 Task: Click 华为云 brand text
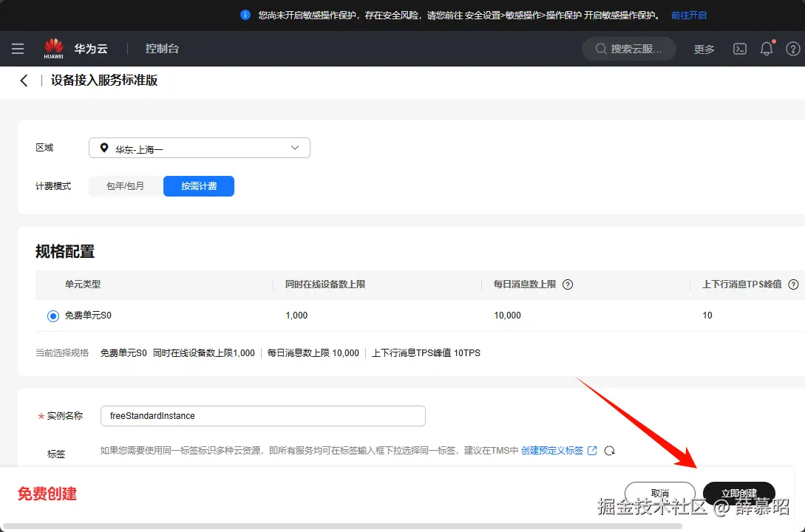91,49
